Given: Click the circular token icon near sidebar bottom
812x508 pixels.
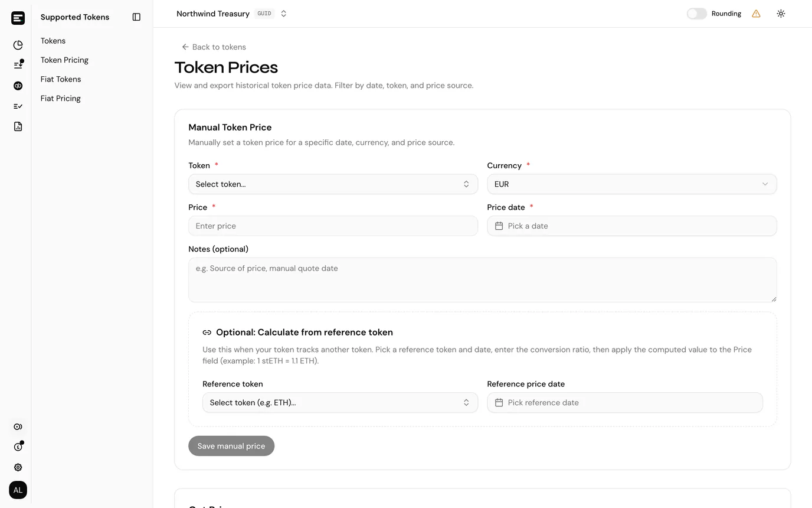Looking at the screenshot, I should click(18, 426).
